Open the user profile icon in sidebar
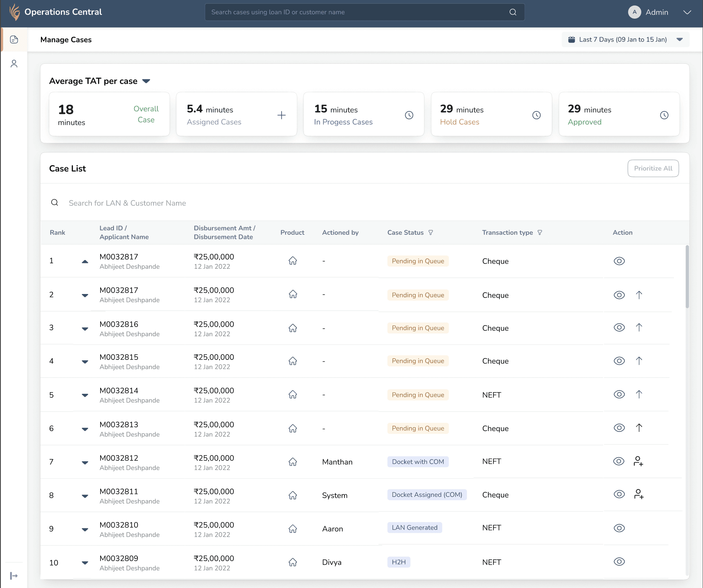The width and height of the screenshot is (703, 588). coord(14,64)
